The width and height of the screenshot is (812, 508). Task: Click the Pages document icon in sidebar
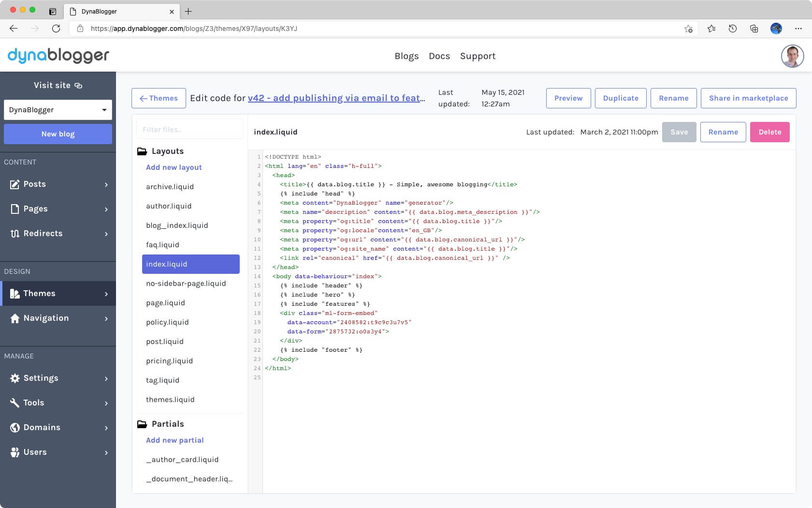pyautogui.click(x=14, y=209)
